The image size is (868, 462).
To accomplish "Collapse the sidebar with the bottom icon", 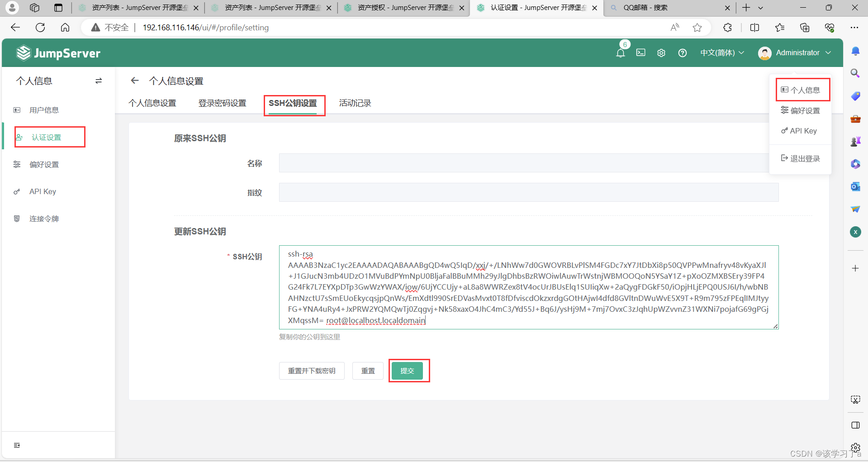I will tap(17, 445).
